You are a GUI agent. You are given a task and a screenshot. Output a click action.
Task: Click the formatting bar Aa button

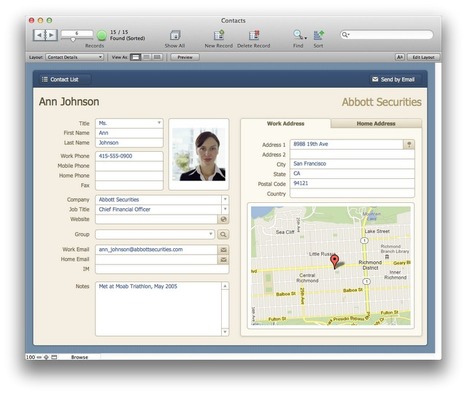coord(399,57)
